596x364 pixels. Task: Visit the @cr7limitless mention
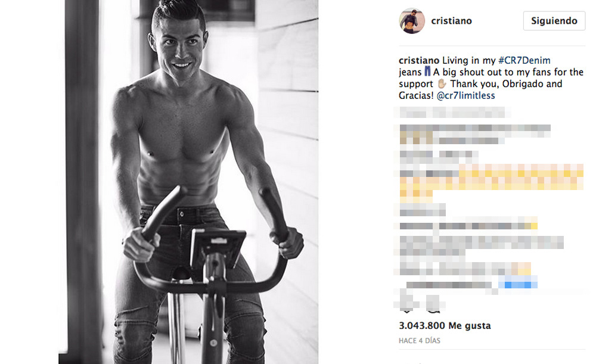pyautogui.click(x=465, y=96)
